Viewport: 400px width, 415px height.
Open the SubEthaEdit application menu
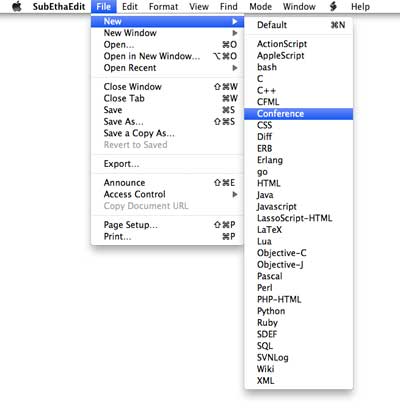tap(59, 6)
